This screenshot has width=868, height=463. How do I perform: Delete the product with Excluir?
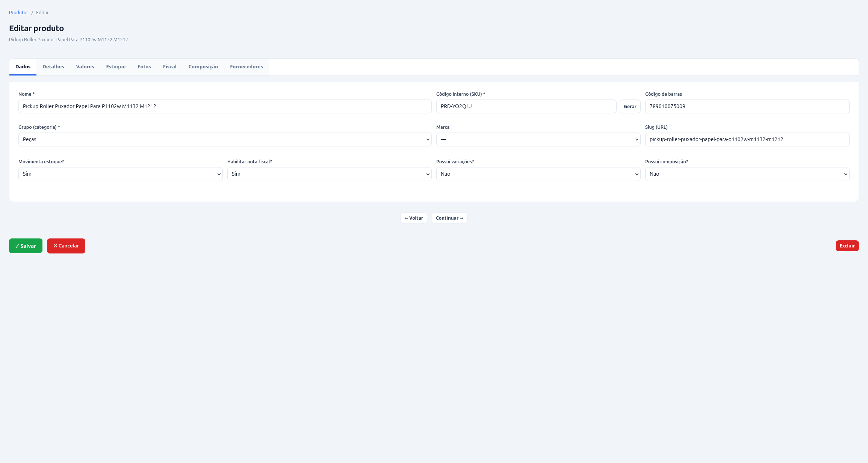pos(847,246)
